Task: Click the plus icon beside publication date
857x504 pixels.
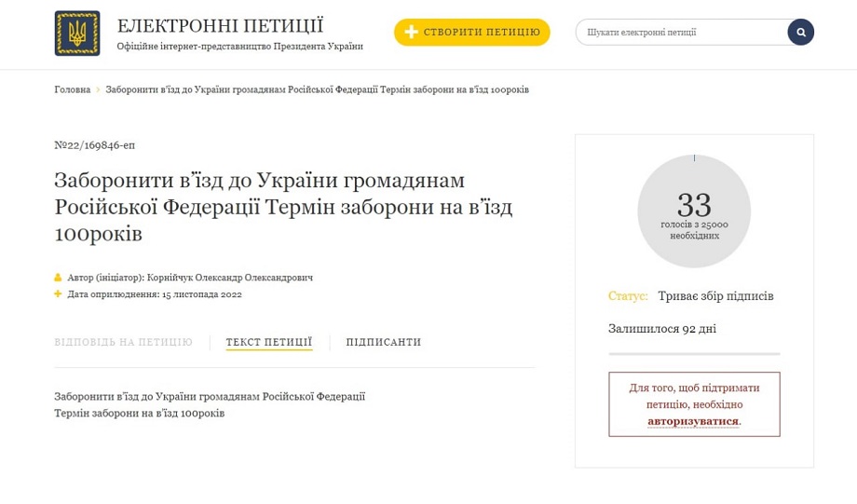Action: coord(58,294)
